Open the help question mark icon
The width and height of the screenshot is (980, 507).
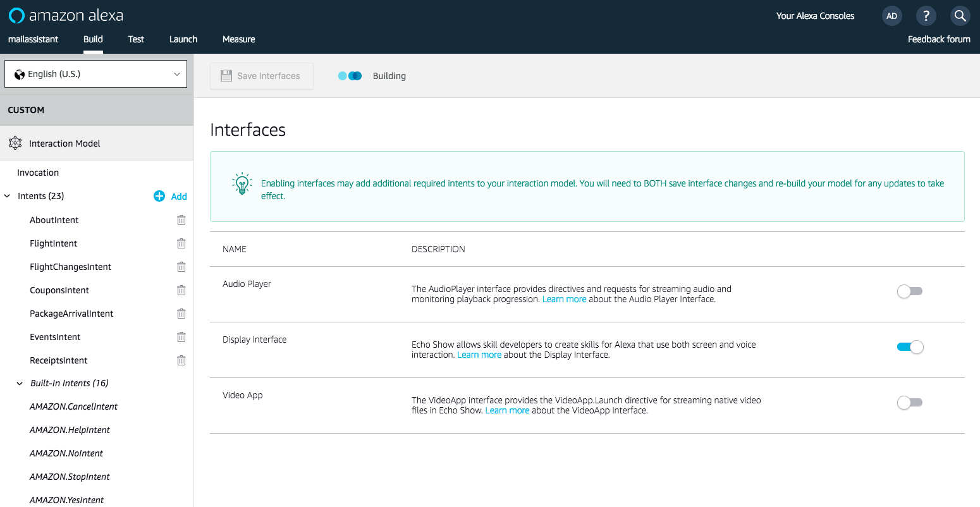(926, 16)
